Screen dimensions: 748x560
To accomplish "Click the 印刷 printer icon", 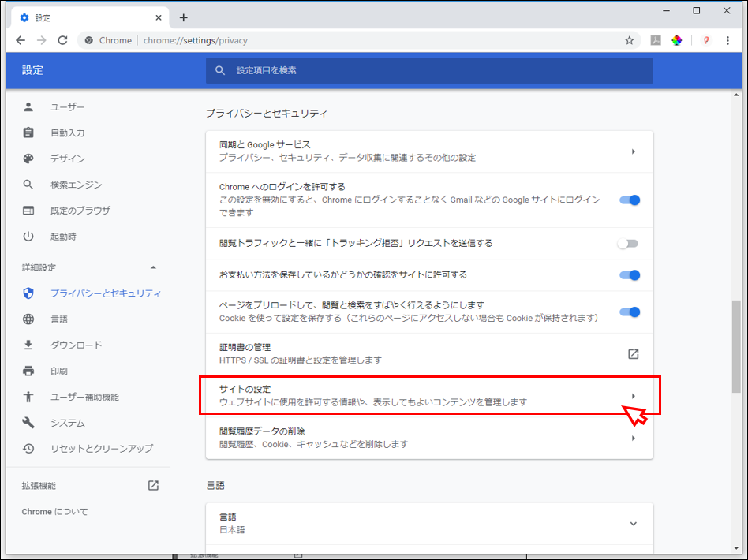I will (x=28, y=371).
